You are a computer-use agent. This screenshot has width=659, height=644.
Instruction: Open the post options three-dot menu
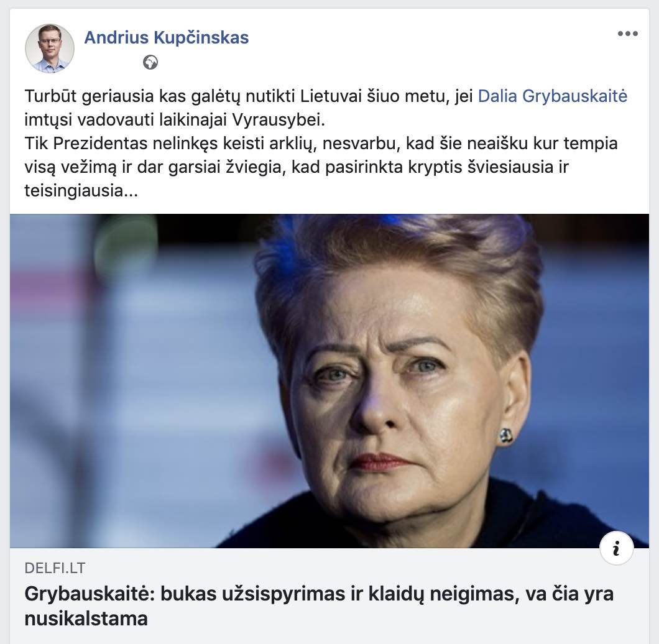627,34
